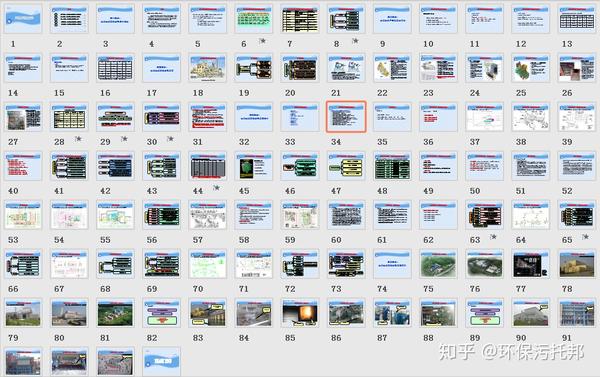This screenshot has height=377, width=600.
Task: Select slide 48 green table thumbnail
Action: [x=392, y=166]
